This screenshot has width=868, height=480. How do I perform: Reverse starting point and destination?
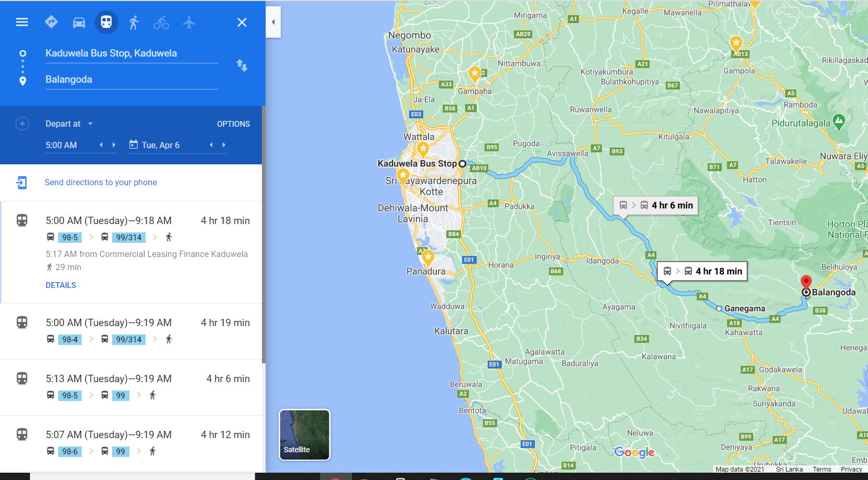click(x=241, y=65)
